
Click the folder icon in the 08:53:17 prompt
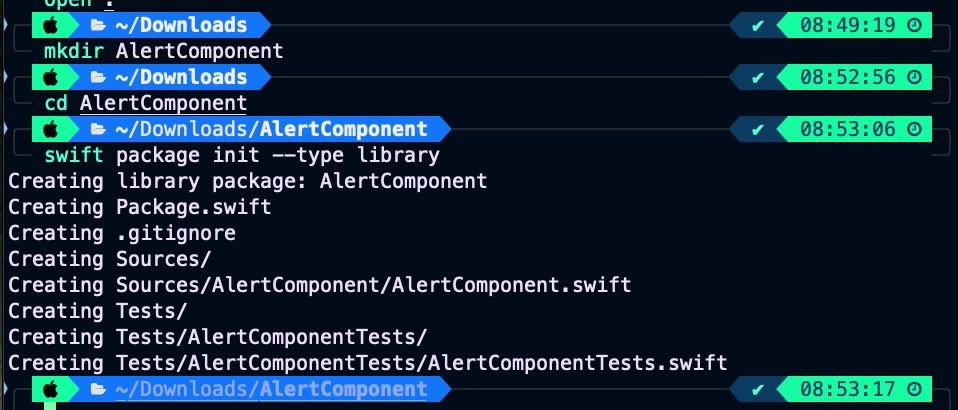[x=98, y=389]
